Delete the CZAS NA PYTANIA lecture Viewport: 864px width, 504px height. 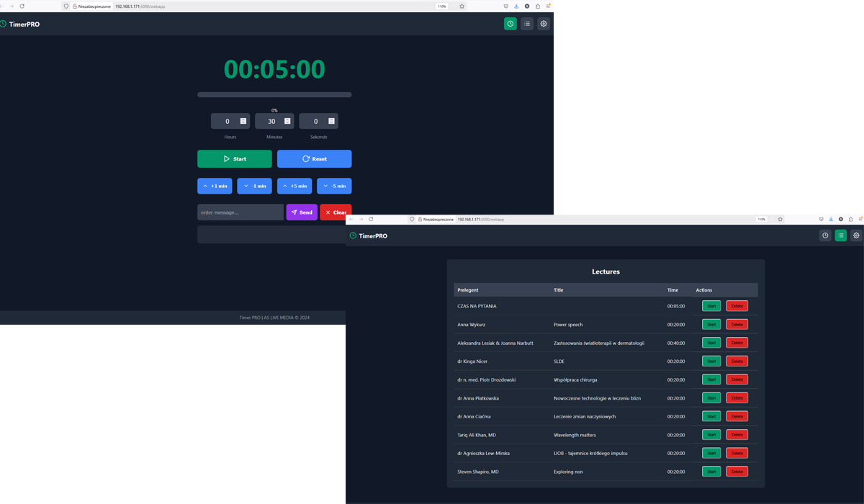click(x=737, y=306)
